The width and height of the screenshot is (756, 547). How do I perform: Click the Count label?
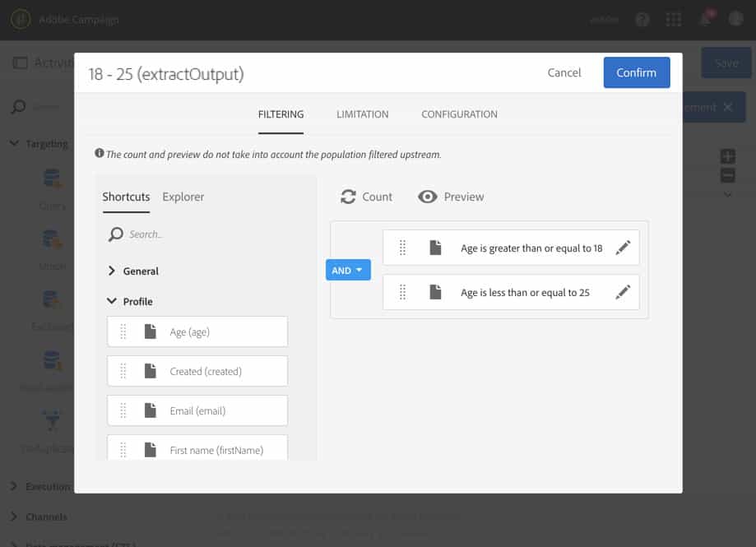(x=377, y=197)
